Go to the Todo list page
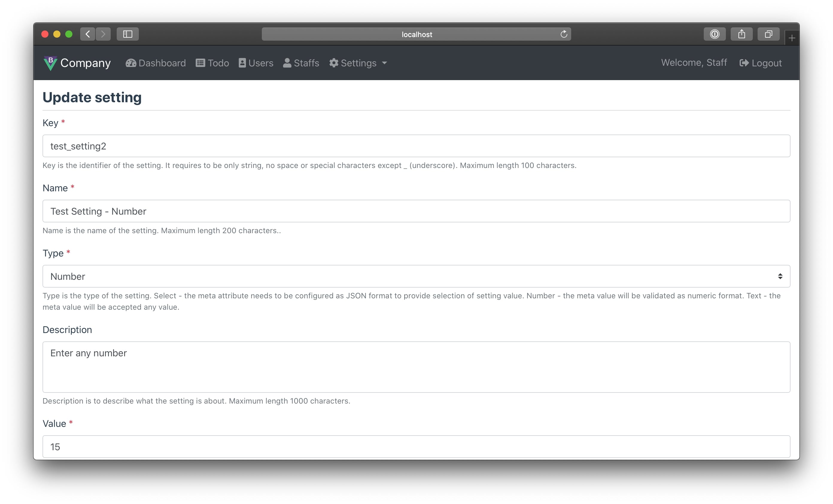The height and width of the screenshot is (504, 833). (212, 63)
